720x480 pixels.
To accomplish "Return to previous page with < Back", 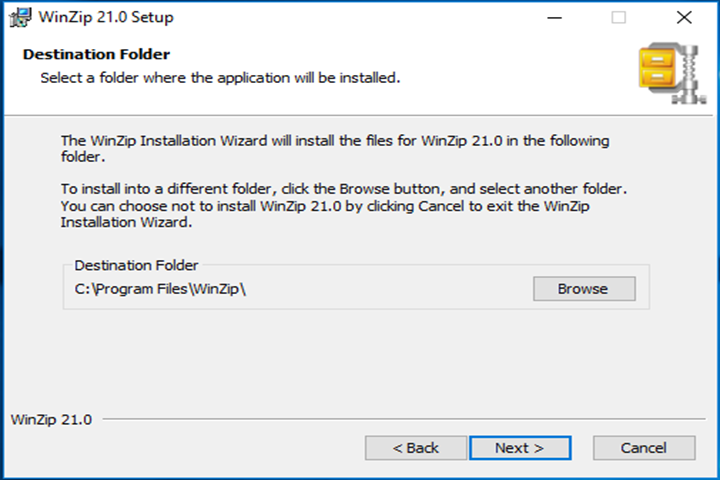I will point(416,447).
